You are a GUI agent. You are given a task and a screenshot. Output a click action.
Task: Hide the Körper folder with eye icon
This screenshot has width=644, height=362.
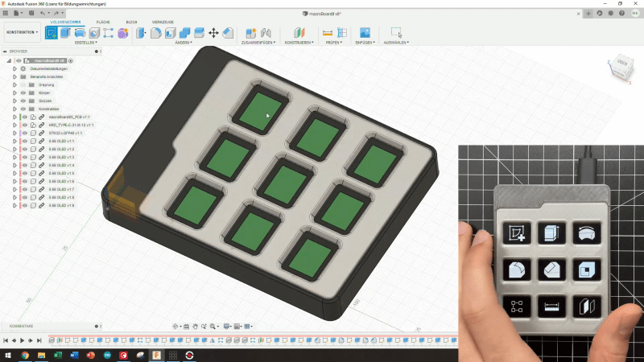click(23, 93)
